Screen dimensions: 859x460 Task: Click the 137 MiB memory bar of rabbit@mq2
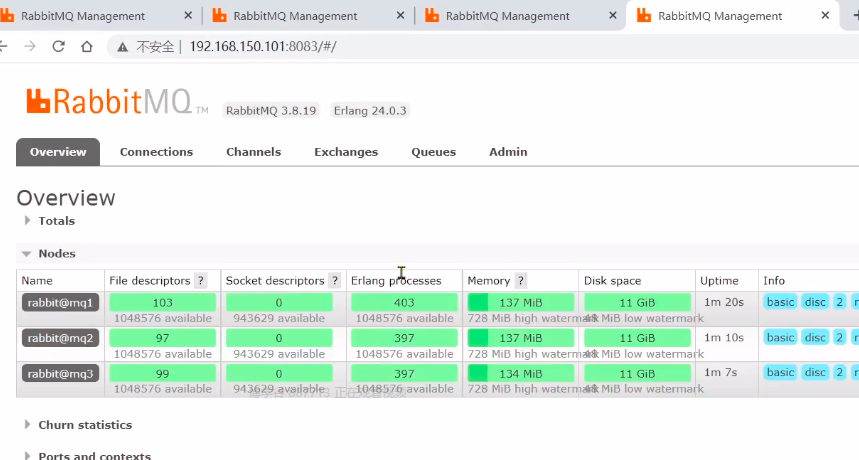[x=521, y=338]
